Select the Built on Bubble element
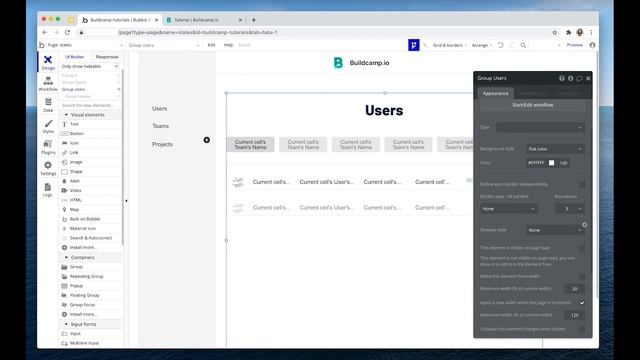Image resolution: width=640 pixels, height=360 pixels. coord(85,219)
